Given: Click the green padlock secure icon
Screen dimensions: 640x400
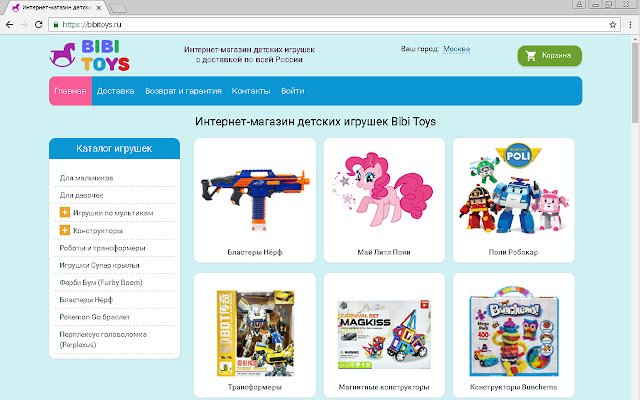Looking at the screenshot, I should [56, 24].
